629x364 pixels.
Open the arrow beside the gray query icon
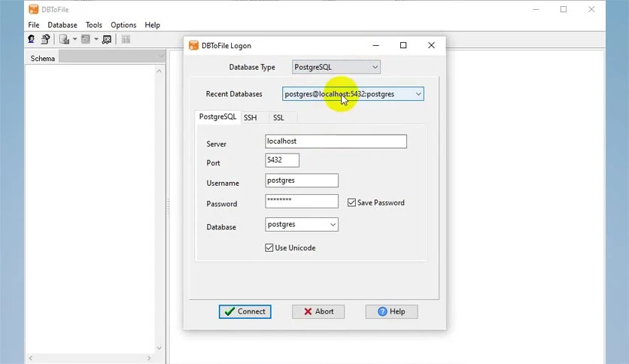tap(96, 39)
